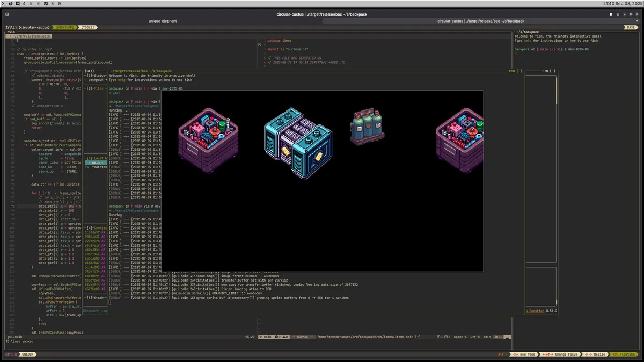Open the workspace with the refresh icon

click(x=11, y=3)
